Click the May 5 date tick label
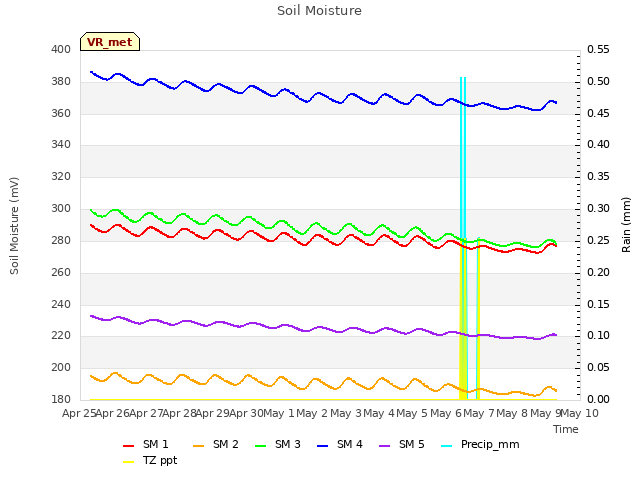Image resolution: width=640 pixels, height=480 pixels. point(412,413)
